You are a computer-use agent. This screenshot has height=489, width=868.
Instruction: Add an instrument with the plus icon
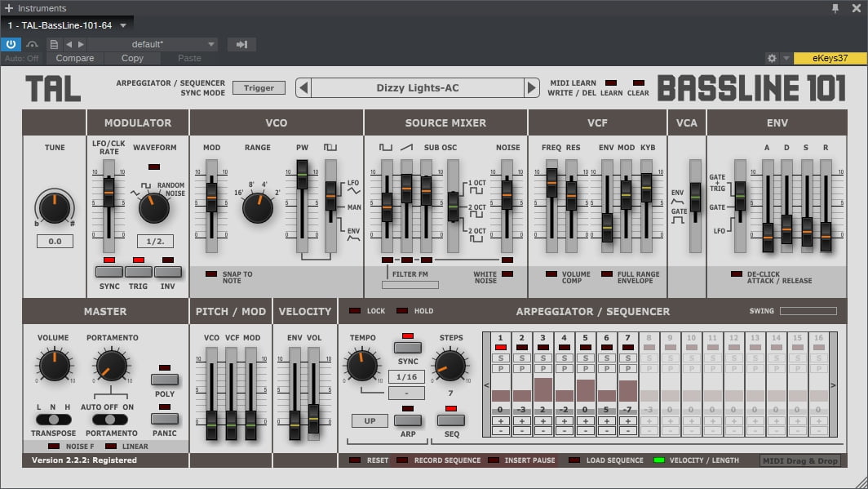coord(8,8)
